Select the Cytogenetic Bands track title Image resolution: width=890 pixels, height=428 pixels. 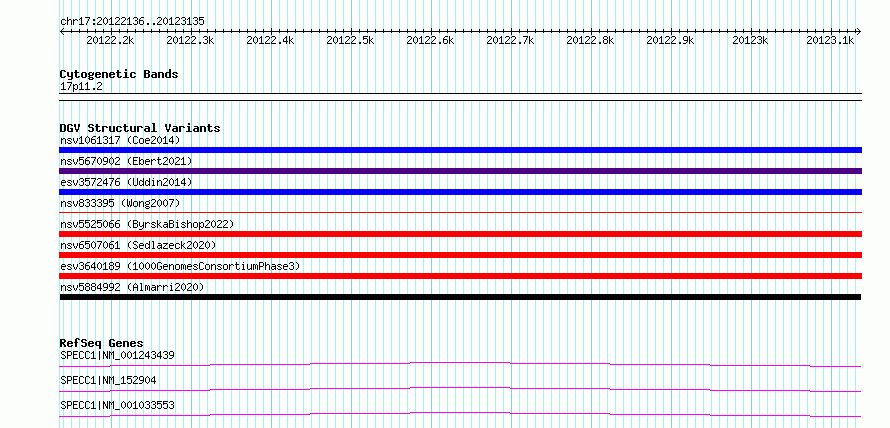tap(119, 74)
